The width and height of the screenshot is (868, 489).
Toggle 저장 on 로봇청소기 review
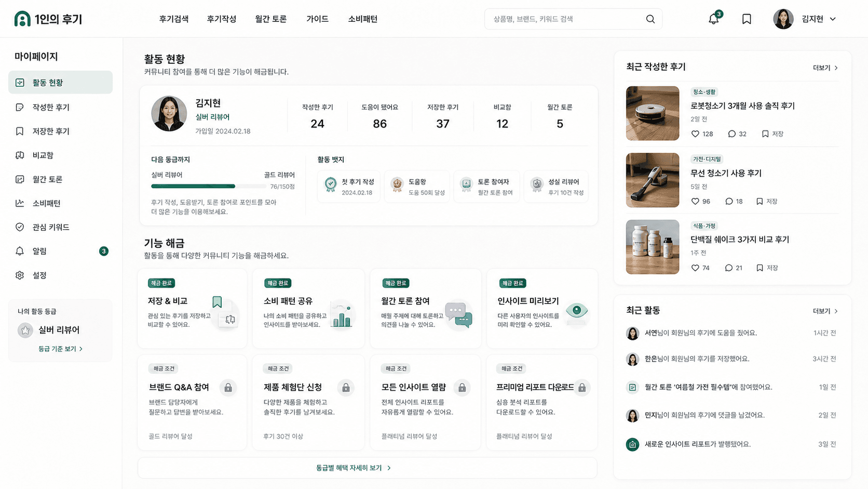click(772, 134)
